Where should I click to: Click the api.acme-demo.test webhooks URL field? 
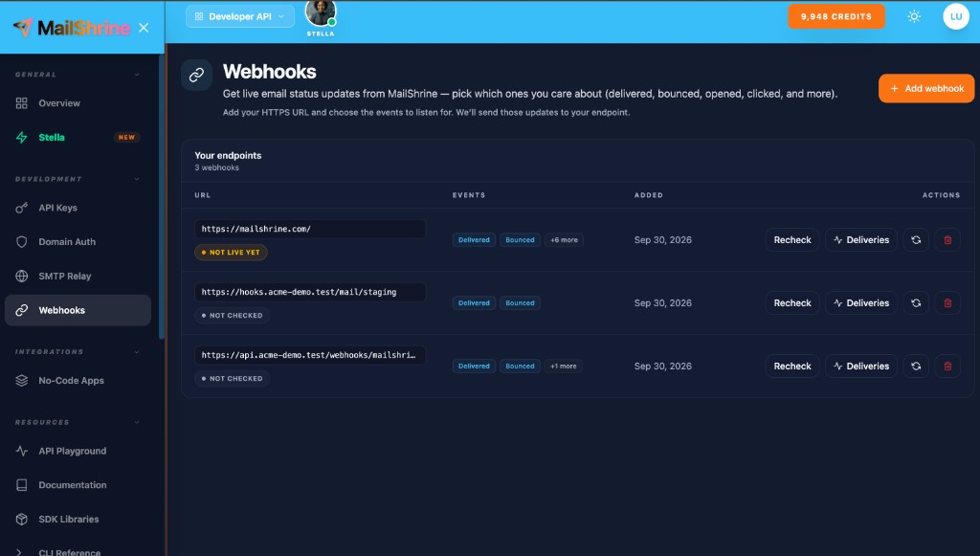[310, 355]
